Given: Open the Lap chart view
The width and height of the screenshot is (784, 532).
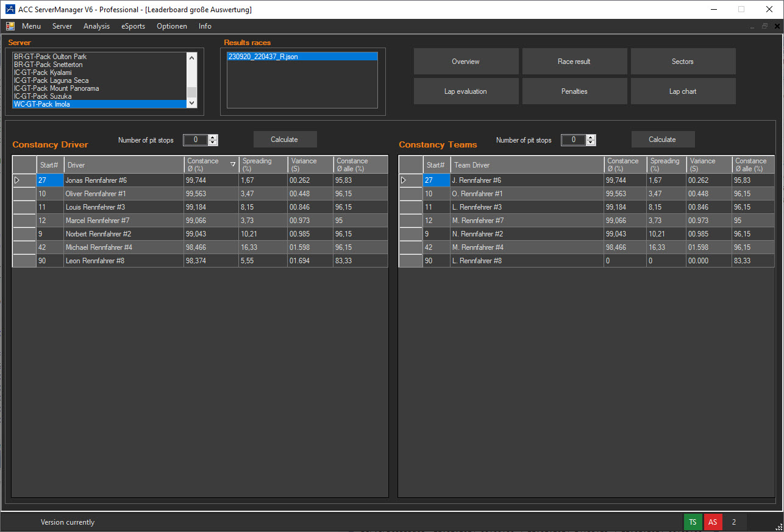Looking at the screenshot, I should click(x=683, y=91).
